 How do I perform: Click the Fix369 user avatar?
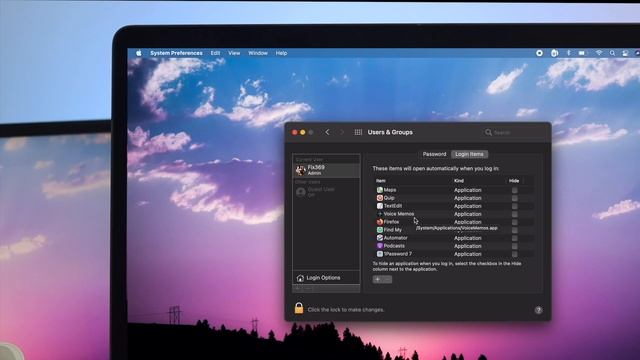301,170
